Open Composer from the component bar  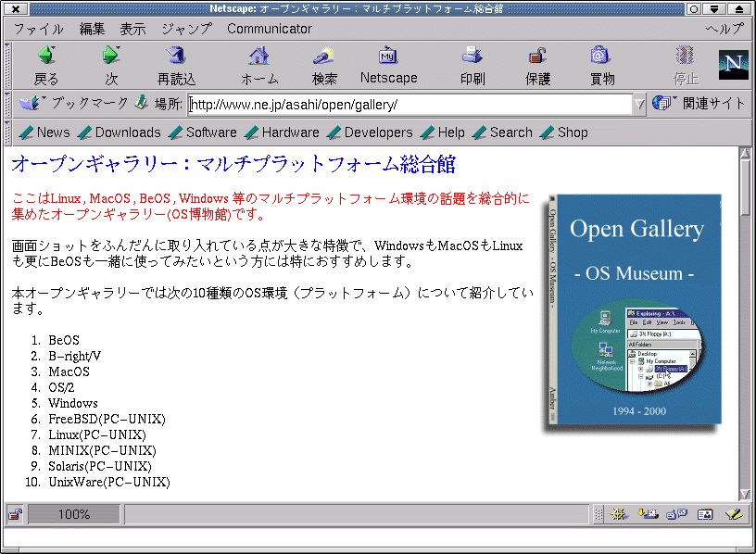[x=734, y=514]
